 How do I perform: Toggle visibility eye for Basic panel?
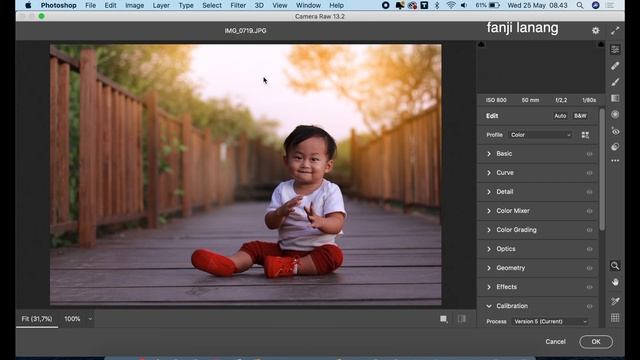(x=589, y=154)
